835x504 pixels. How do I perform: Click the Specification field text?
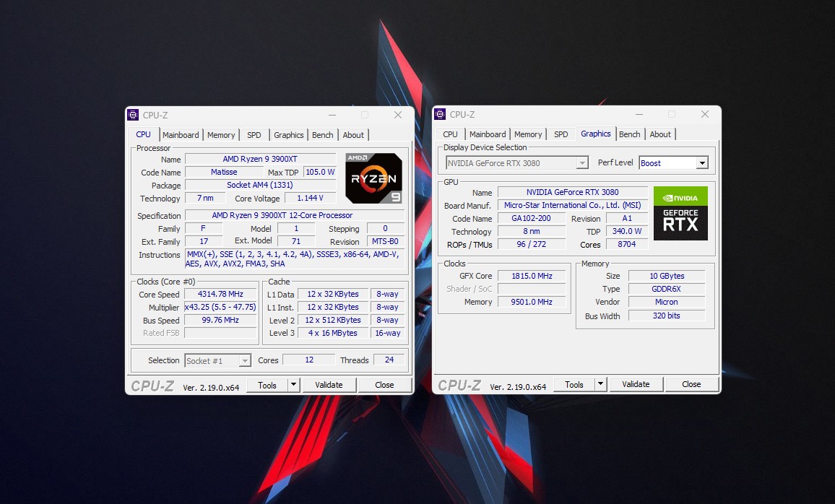(x=295, y=216)
